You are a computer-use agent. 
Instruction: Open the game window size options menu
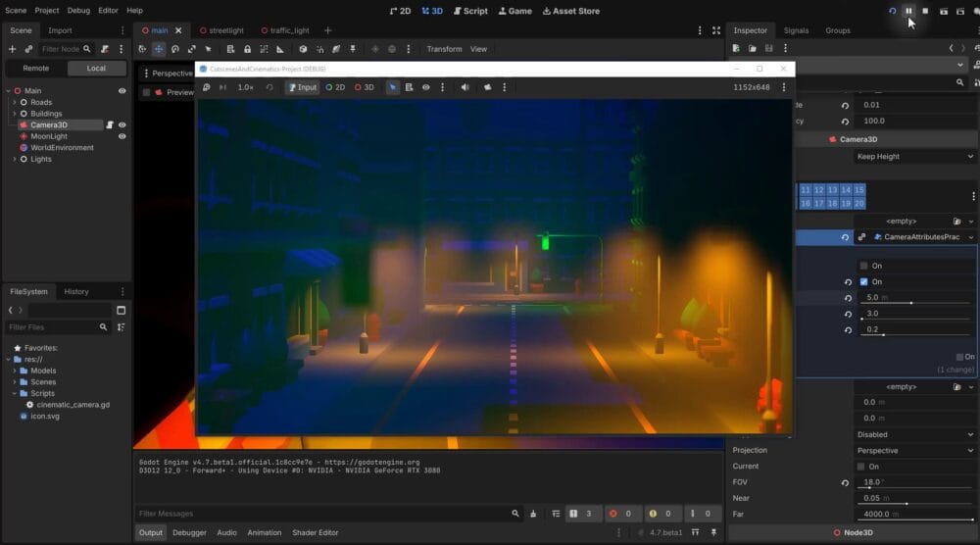tap(784, 87)
